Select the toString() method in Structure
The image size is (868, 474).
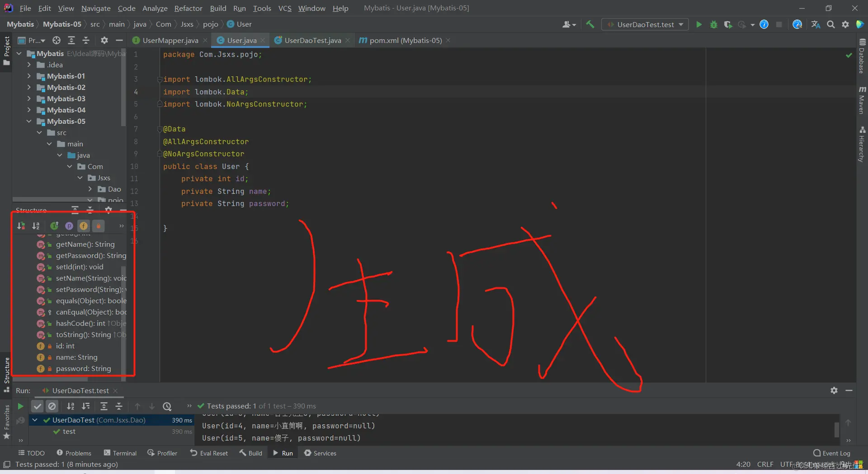(81, 334)
